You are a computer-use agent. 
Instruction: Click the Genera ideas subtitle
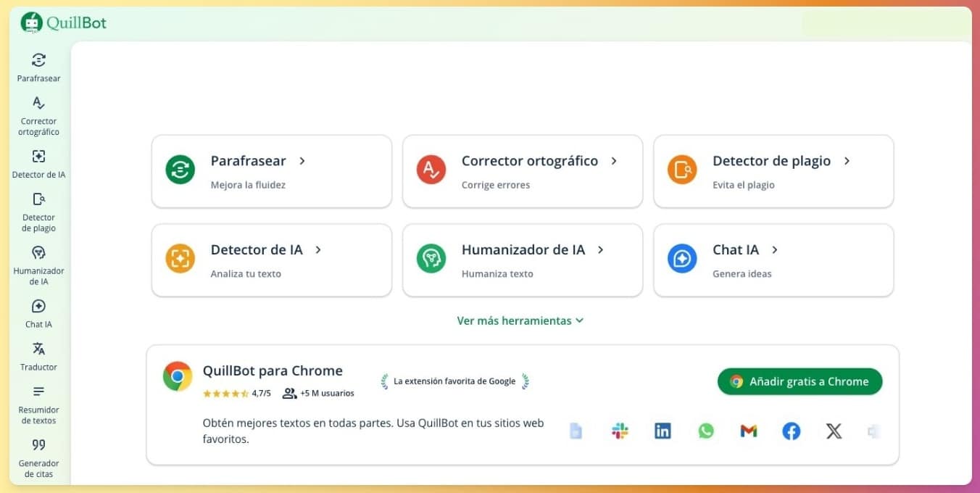click(x=742, y=274)
